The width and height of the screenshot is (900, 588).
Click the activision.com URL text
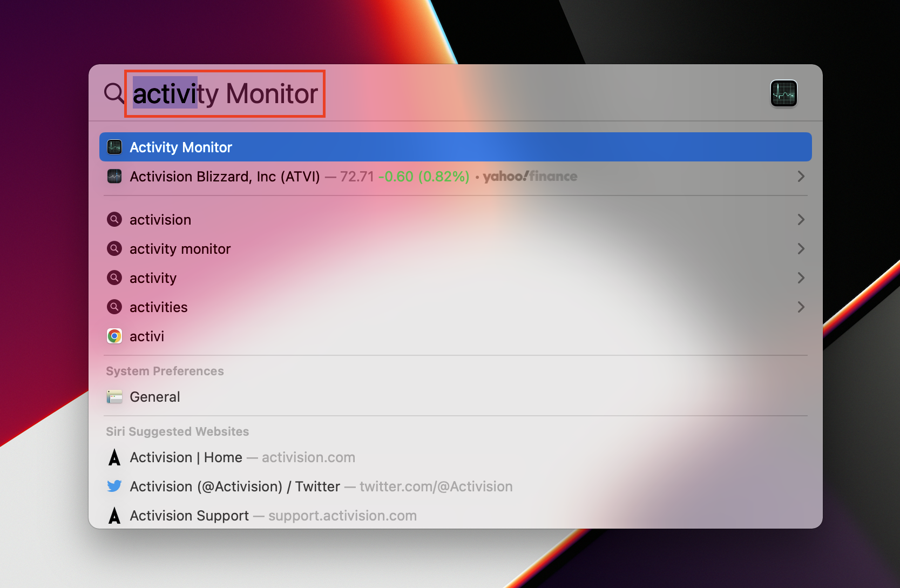click(x=308, y=457)
